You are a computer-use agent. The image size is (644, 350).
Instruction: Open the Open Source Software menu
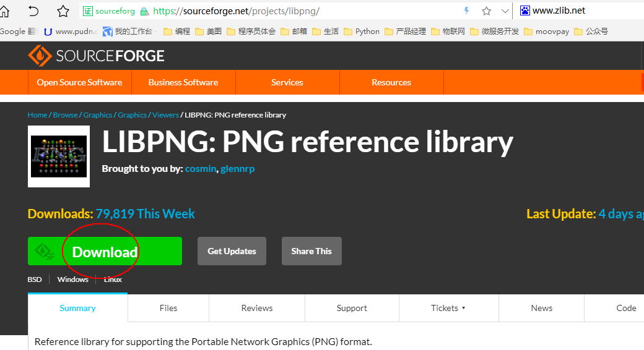click(x=80, y=82)
